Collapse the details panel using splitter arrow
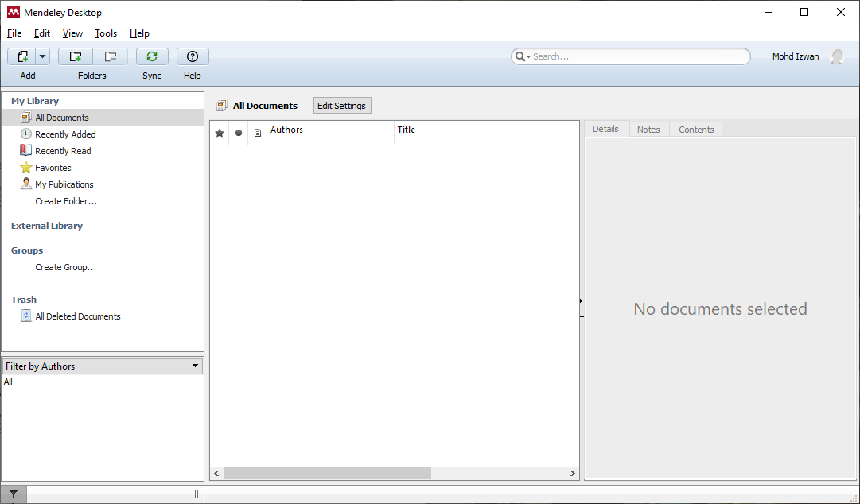The height and width of the screenshot is (504, 860). (x=581, y=300)
